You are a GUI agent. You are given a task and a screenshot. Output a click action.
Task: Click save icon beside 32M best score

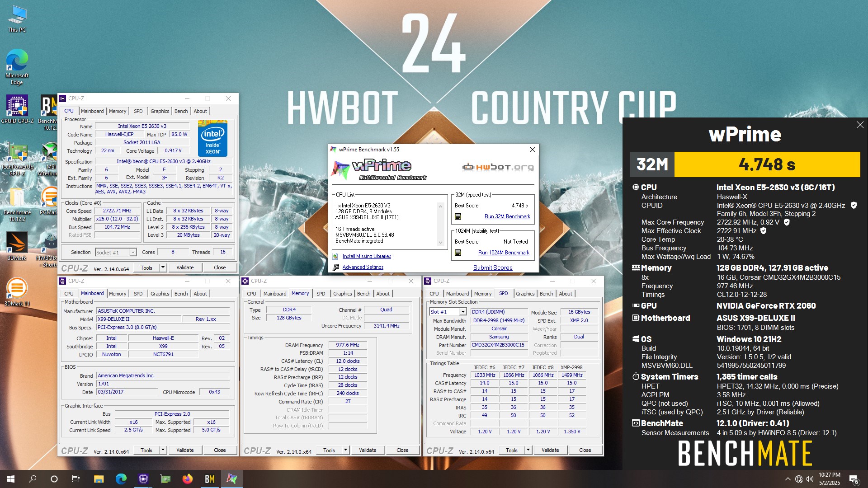(458, 216)
